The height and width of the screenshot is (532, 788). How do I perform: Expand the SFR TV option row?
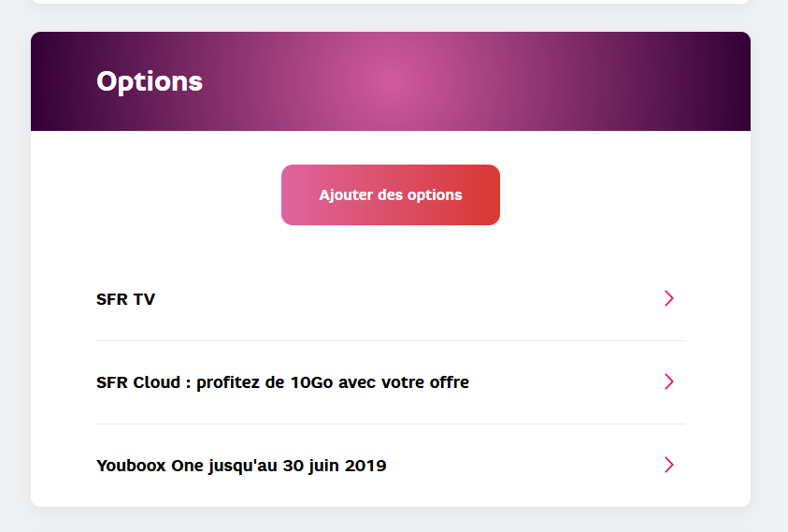coord(391,299)
